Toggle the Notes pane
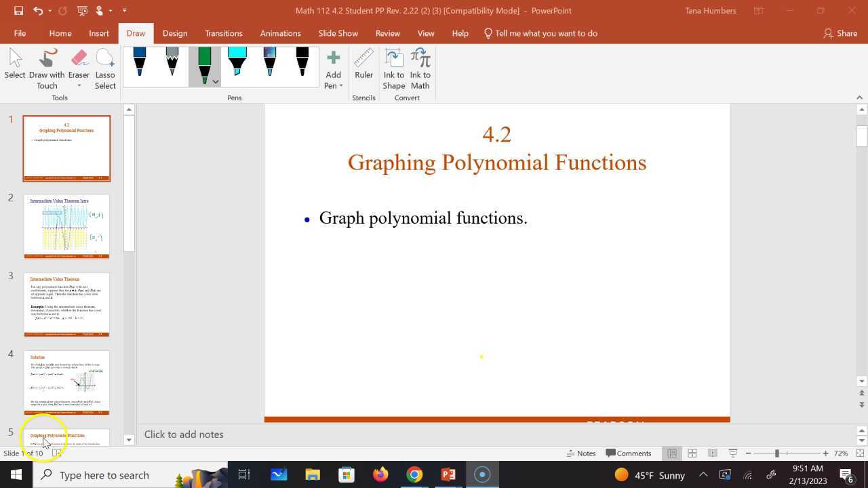 (582, 453)
